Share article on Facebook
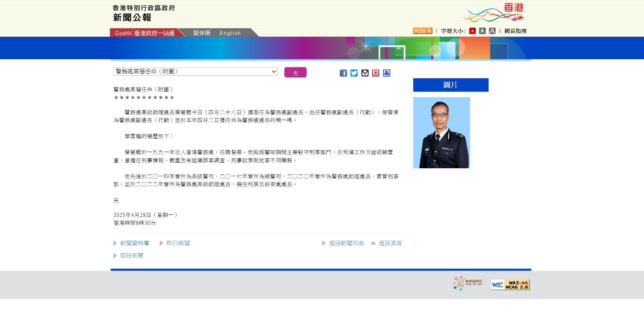 343,73
